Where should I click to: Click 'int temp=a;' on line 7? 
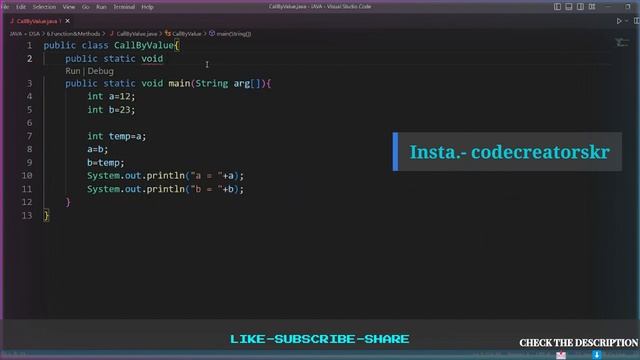coord(116,136)
